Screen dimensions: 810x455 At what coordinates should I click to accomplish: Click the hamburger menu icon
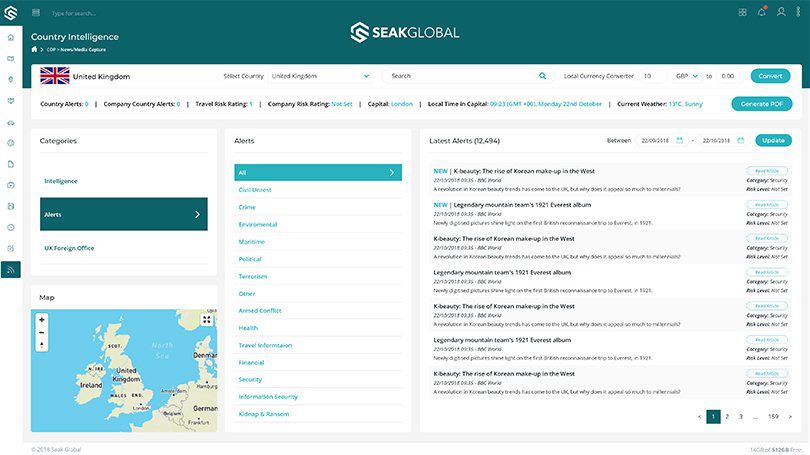tap(36, 13)
